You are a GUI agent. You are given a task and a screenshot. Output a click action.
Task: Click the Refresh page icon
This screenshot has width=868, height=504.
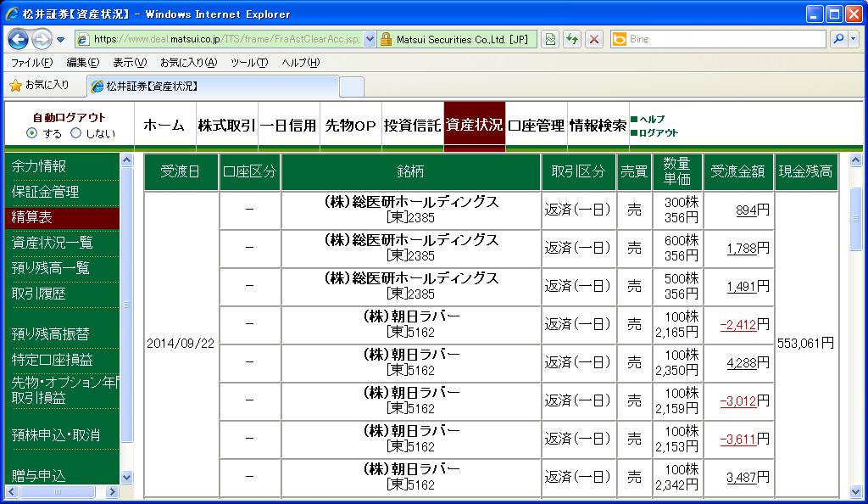[x=572, y=39]
